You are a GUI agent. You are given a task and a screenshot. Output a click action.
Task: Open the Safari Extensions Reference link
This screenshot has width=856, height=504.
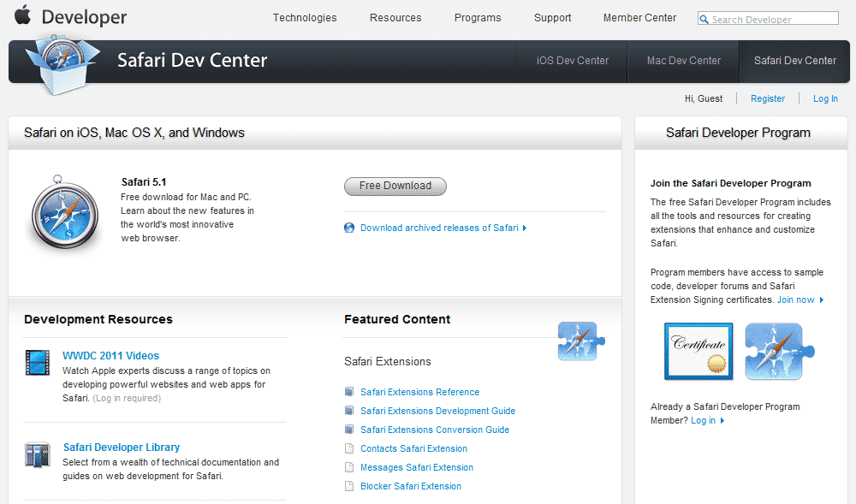coord(419,392)
